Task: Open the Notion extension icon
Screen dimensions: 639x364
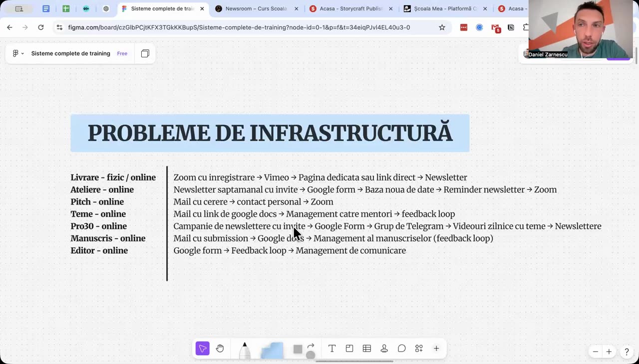Action: [511, 27]
